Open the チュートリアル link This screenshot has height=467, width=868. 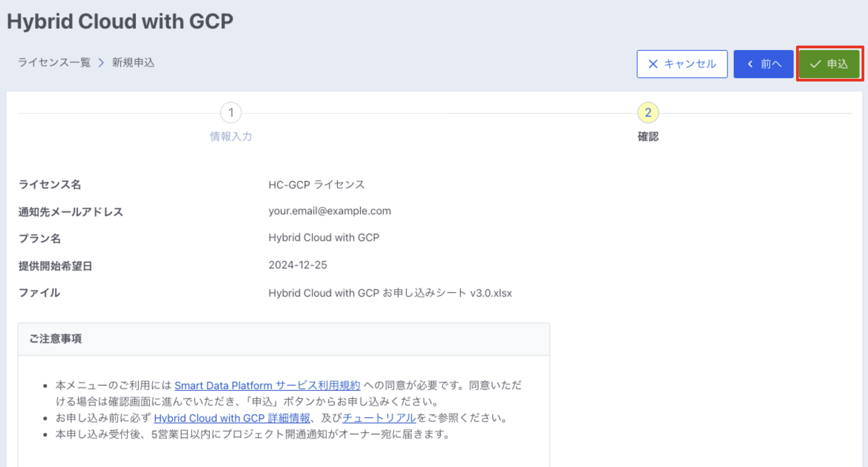point(379,418)
